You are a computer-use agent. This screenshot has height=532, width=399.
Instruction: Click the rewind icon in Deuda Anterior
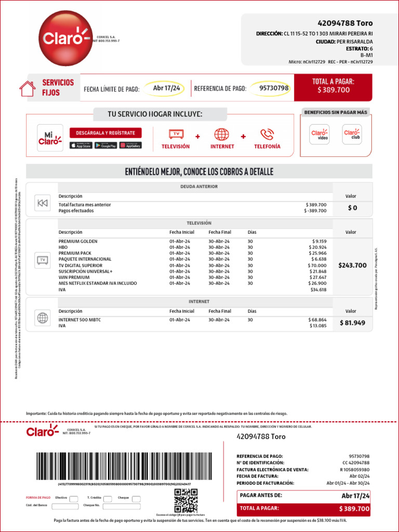pyautogui.click(x=43, y=203)
